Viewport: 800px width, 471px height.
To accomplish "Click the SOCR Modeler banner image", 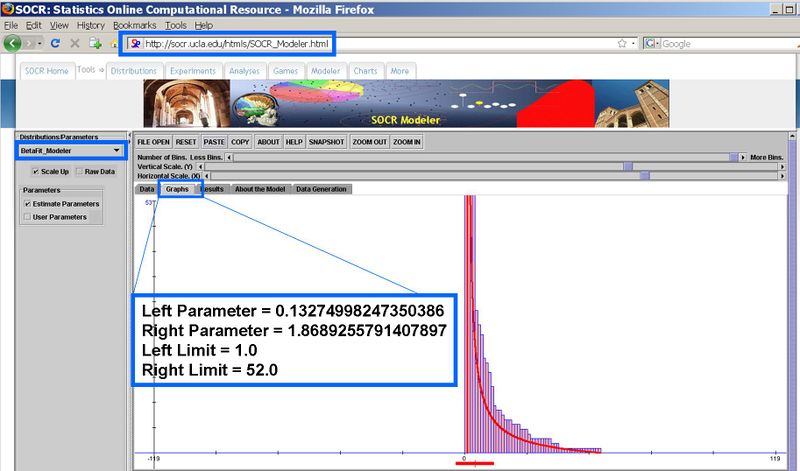I will (406, 103).
